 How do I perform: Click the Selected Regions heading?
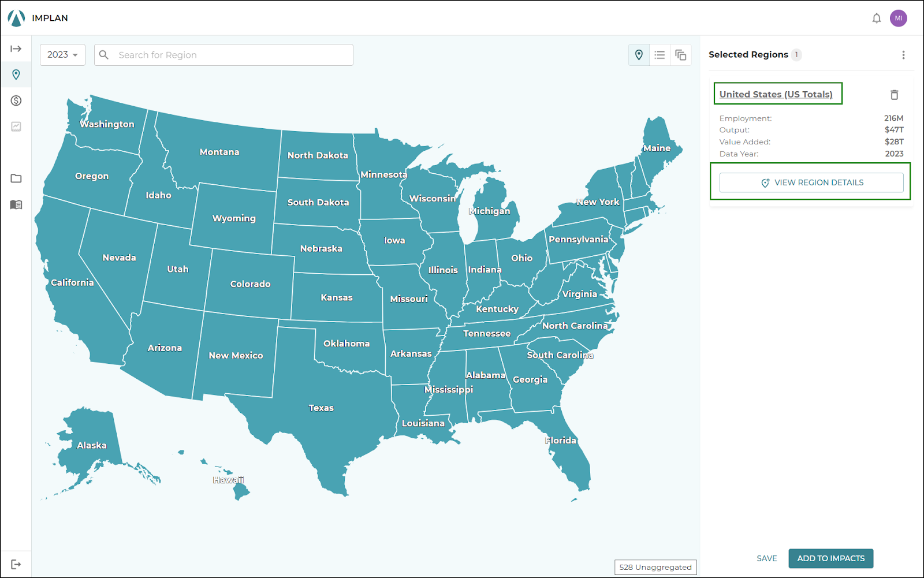[748, 54]
